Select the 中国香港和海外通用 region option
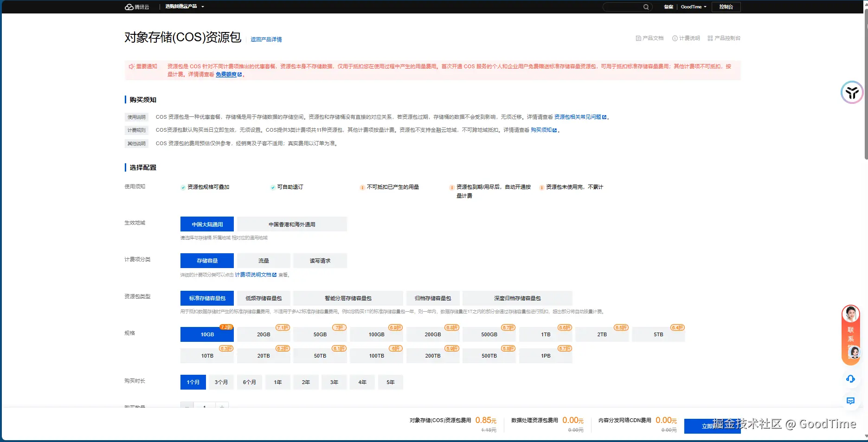The image size is (868, 442). click(x=292, y=224)
